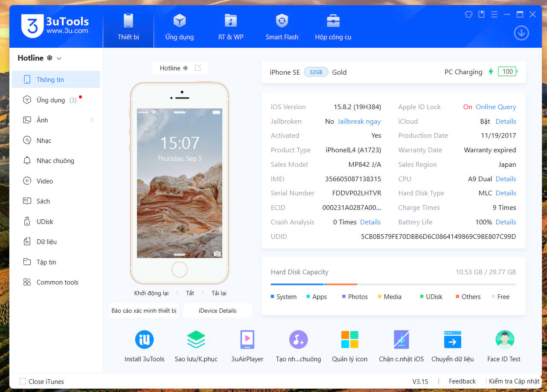Open CPU Details link
The height and width of the screenshot is (392, 547).
[506, 179]
